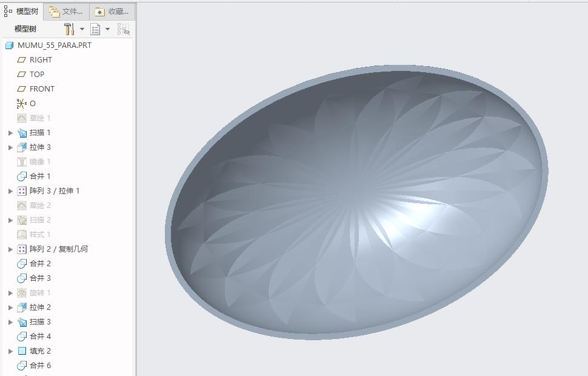588x376 pixels.
Task: Click the 旋转 1 revolve icon
Action: [x=22, y=293]
